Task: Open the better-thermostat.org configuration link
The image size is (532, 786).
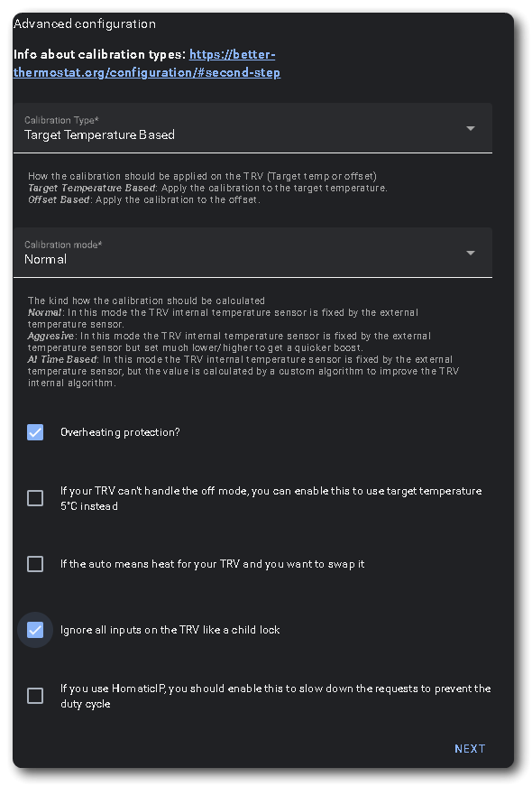Action: (147, 63)
